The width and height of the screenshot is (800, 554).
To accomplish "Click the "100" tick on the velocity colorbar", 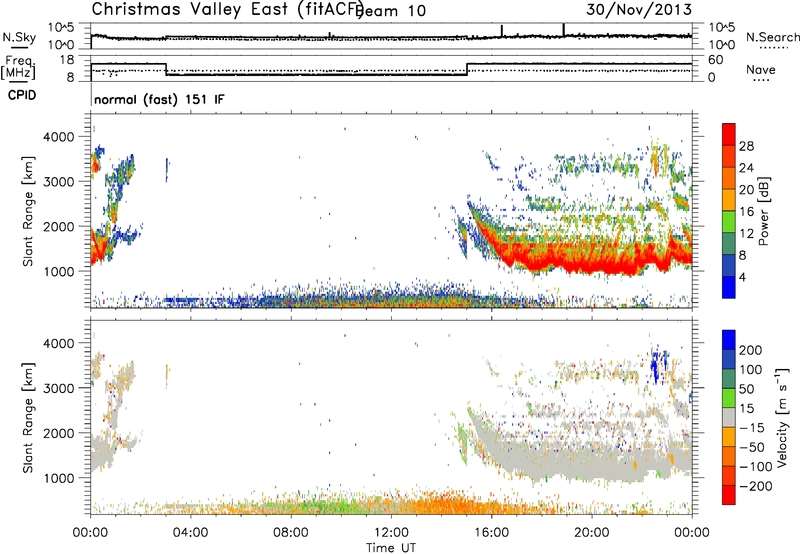I will coord(751,369).
